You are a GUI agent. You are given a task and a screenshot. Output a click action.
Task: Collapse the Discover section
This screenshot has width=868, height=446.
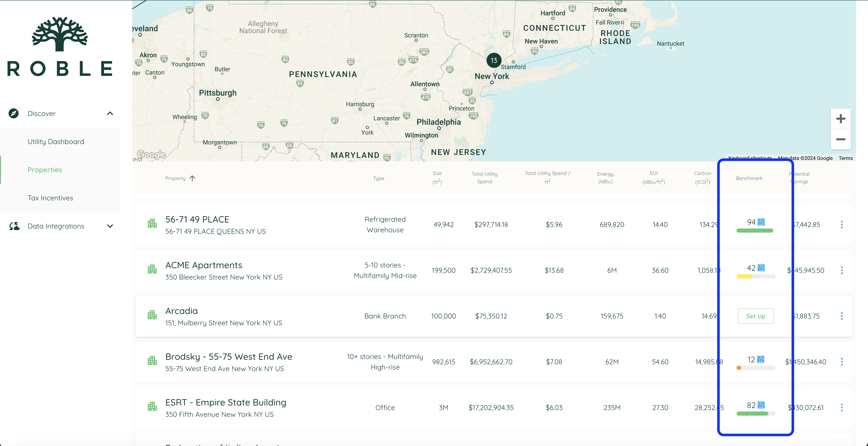[110, 113]
